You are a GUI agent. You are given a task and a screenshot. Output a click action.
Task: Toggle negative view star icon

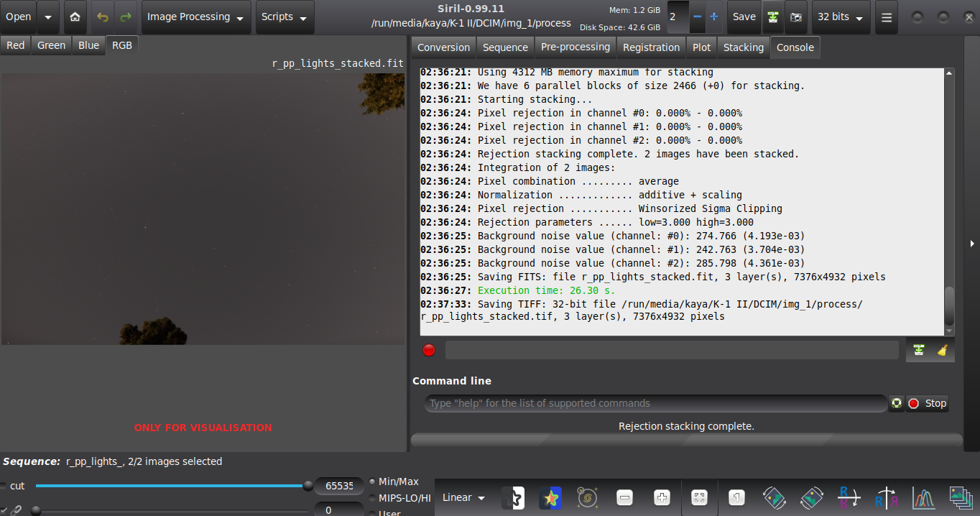(x=513, y=497)
